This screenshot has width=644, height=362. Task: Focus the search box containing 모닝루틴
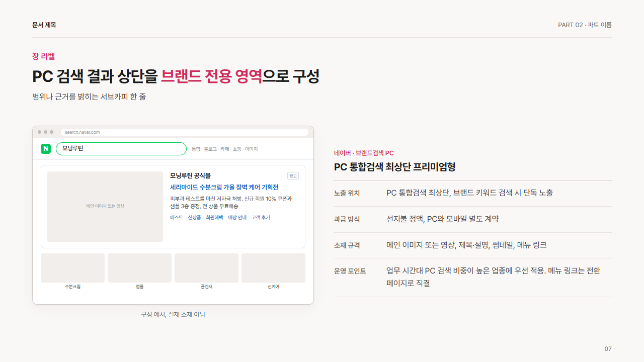click(121, 149)
